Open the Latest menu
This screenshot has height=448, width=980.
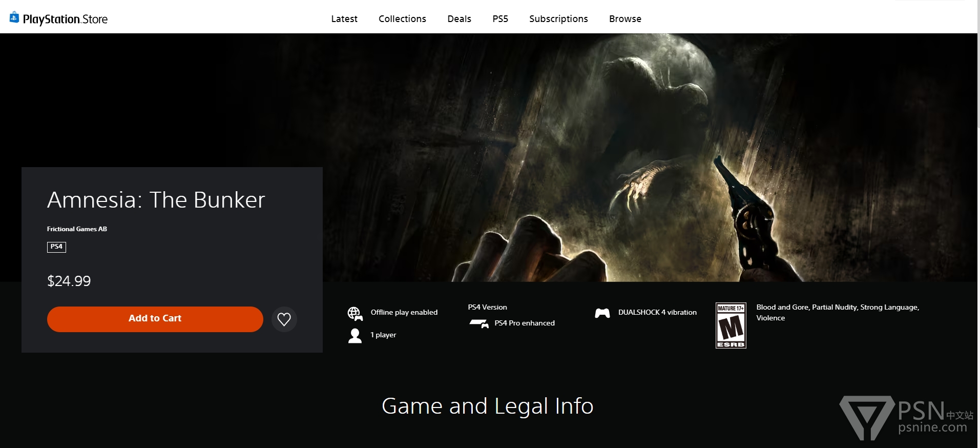[344, 19]
